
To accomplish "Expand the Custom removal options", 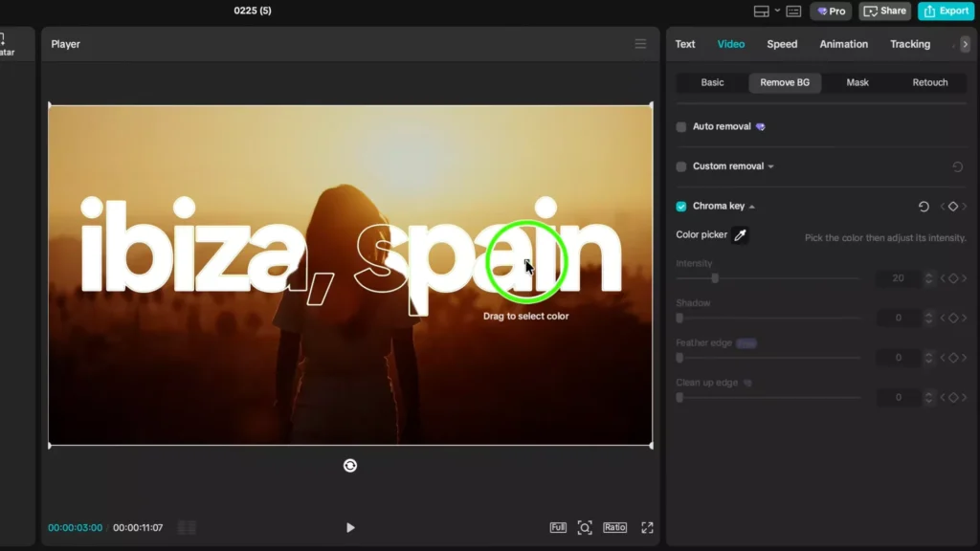I will (x=769, y=165).
